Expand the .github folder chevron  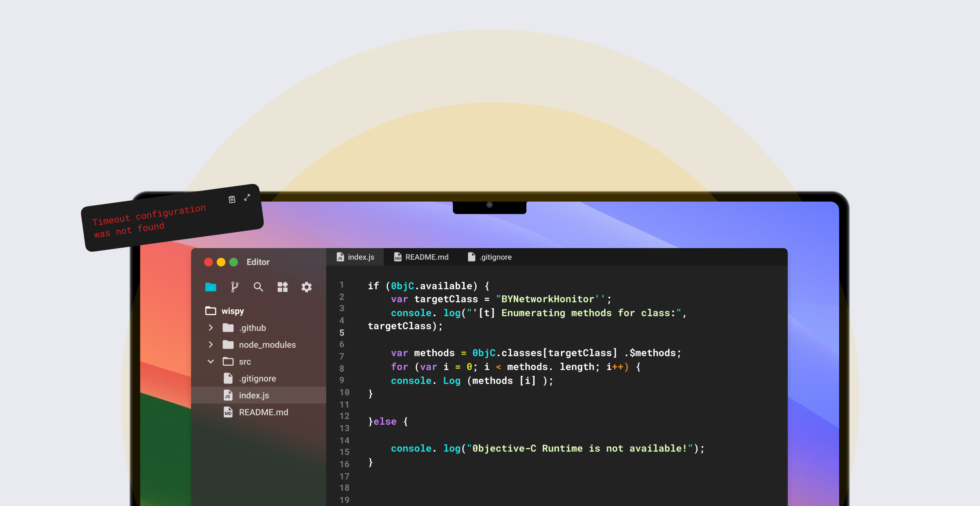point(211,328)
